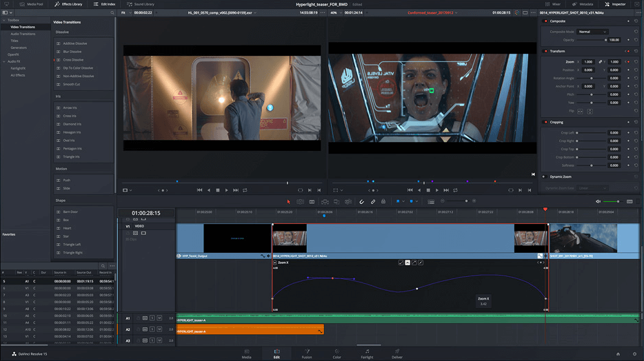Adjust the Rotation Angle slider
The image size is (644, 361).
592,78
